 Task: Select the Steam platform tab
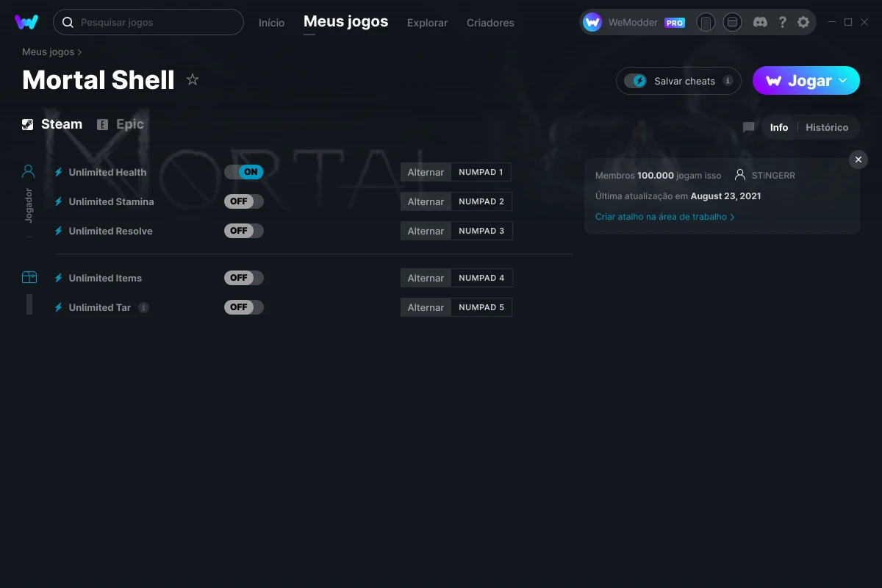pos(52,124)
